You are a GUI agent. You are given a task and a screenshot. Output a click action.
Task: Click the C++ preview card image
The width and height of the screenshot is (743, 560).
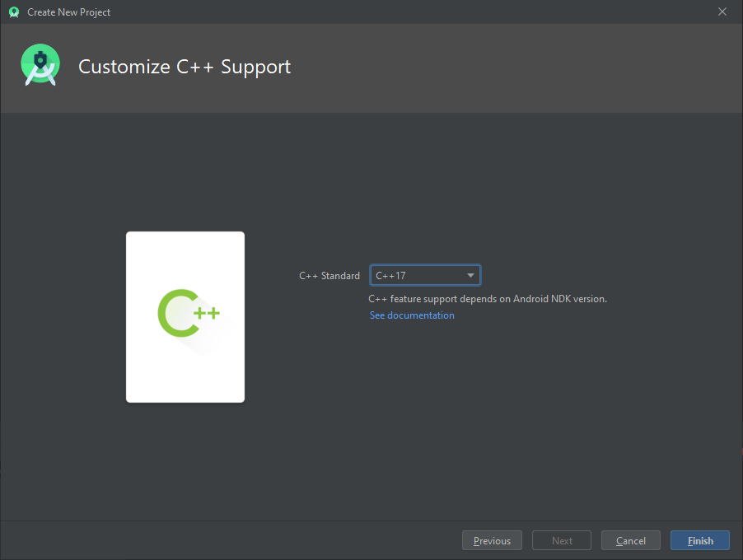[185, 317]
